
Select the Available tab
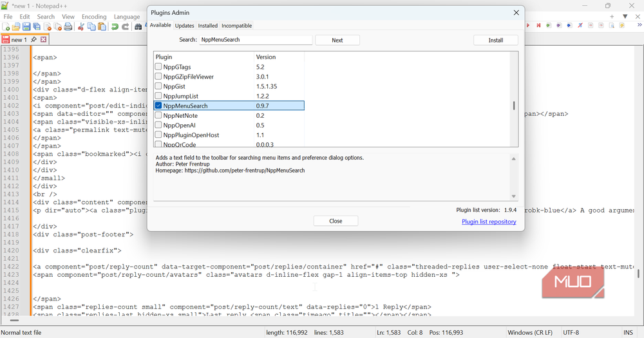(x=160, y=25)
